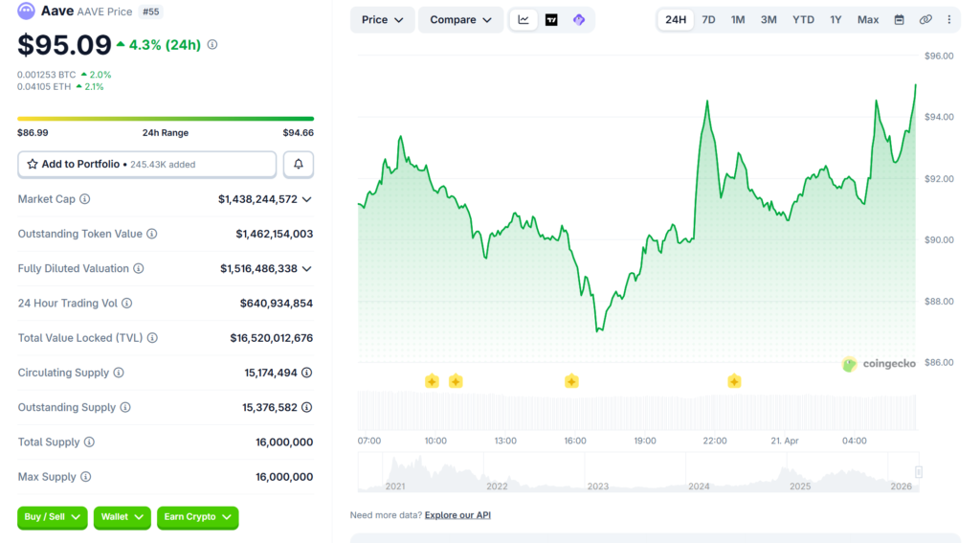Open the Compare dropdown
Viewport: 980px width, 543px height.
[x=460, y=20]
